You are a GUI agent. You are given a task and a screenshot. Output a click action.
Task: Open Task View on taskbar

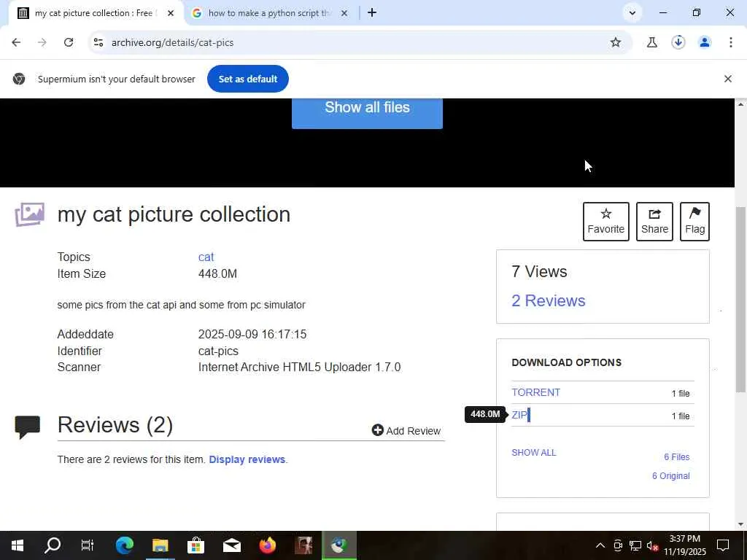pyautogui.click(x=88, y=545)
